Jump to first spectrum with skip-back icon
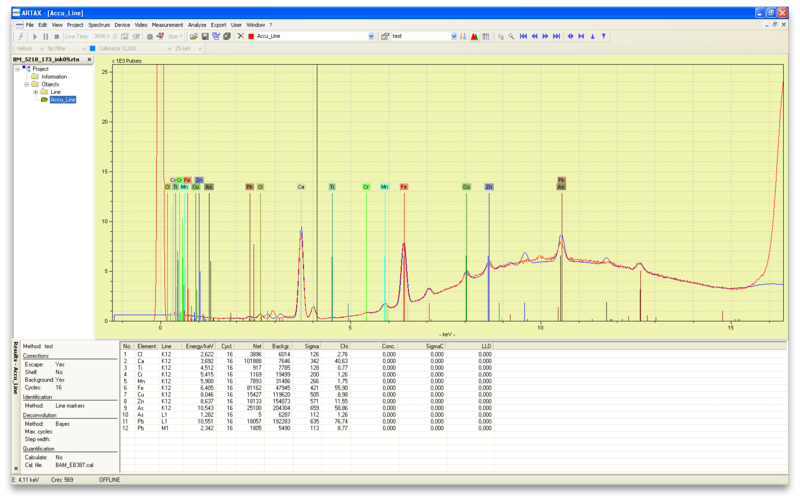This screenshot has width=800, height=501. click(523, 36)
